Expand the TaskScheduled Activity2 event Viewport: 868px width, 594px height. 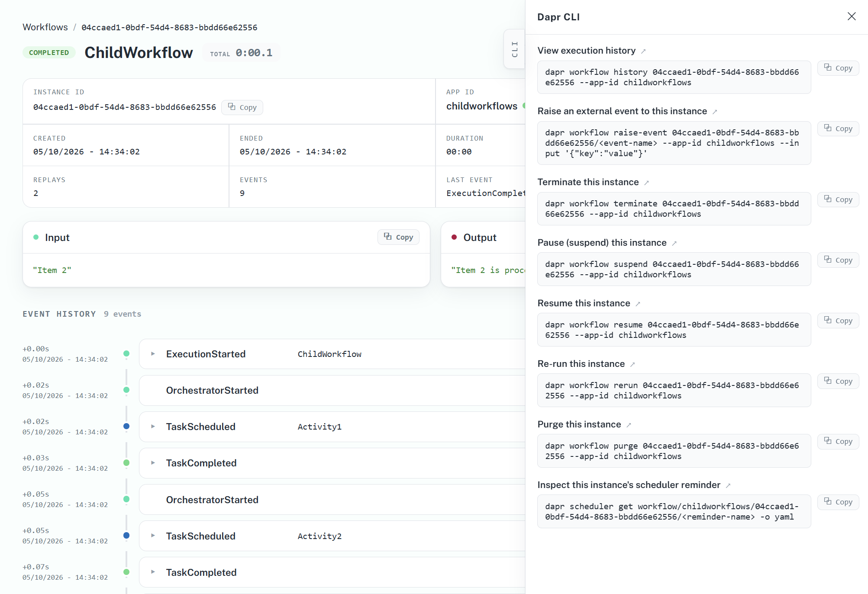tap(153, 536)
